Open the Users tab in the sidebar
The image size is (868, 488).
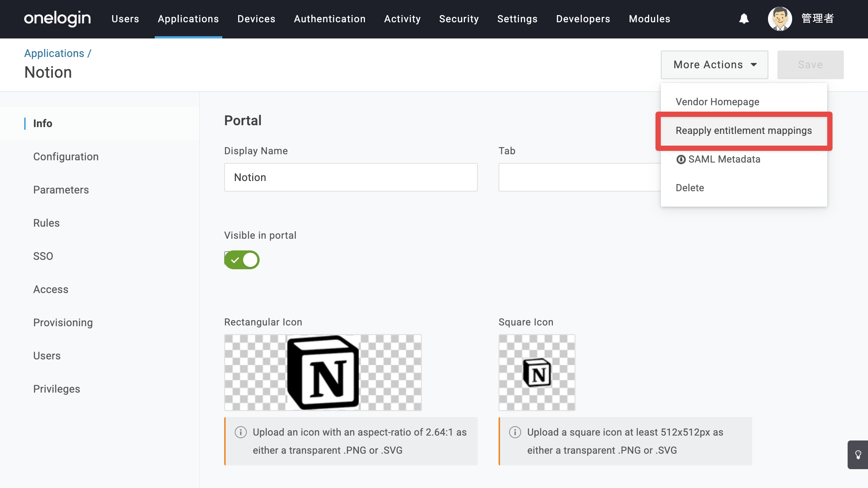(100, 356)
